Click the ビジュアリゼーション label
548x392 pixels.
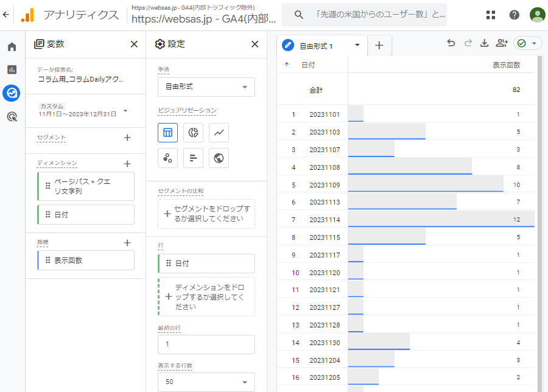pos(187,110)
